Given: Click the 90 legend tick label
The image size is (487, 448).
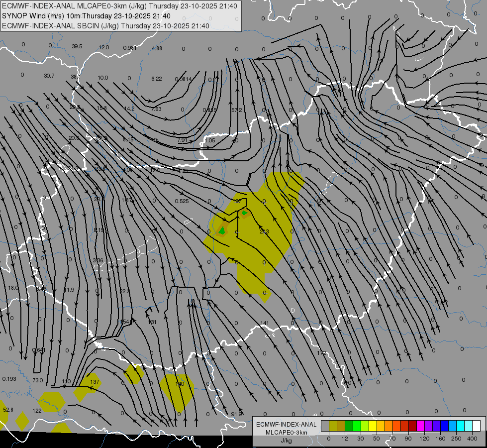Looking at the screenshot, I should (x=408, y=439).
